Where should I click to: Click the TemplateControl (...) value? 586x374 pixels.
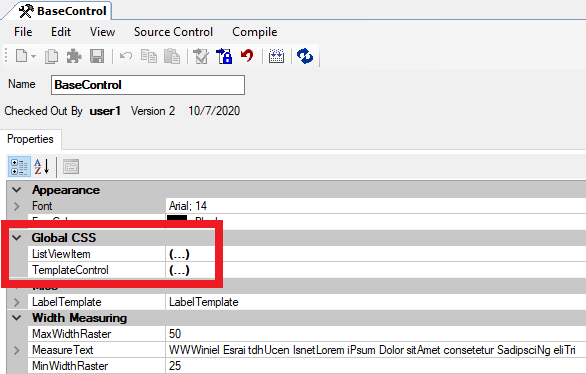click(179, 270)
